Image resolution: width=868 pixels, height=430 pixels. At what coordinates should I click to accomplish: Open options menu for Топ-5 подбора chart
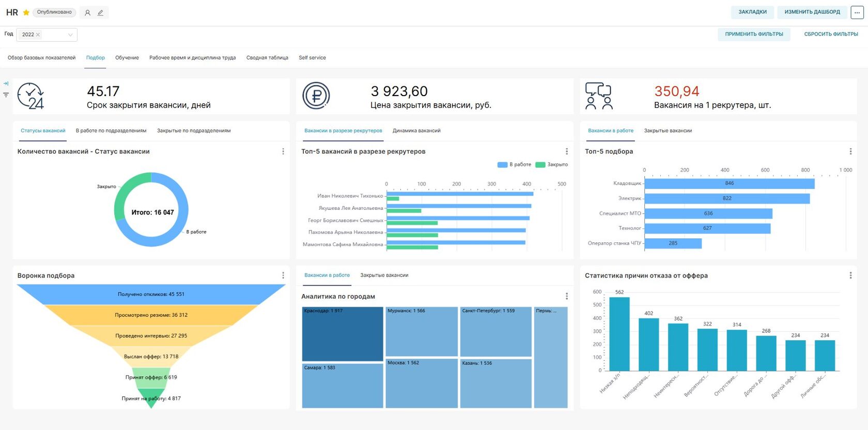click(x=850, y=151)
